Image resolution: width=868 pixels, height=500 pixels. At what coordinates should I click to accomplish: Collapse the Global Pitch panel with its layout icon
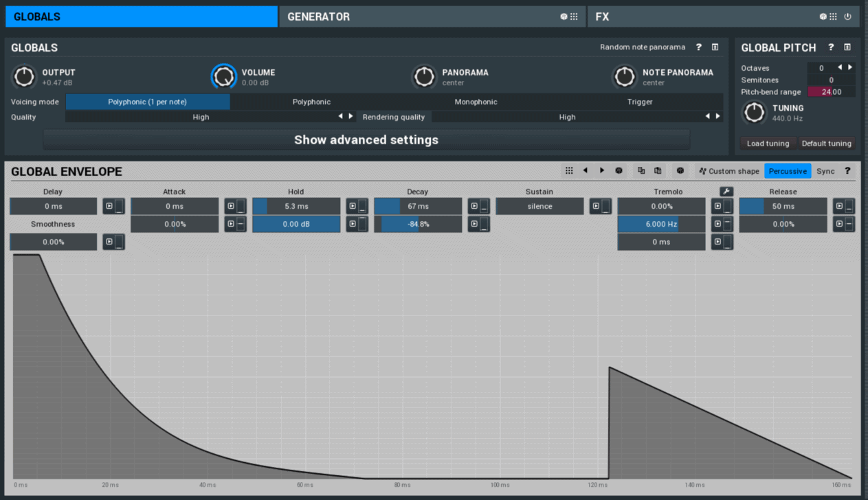click(x=847, y=47)
